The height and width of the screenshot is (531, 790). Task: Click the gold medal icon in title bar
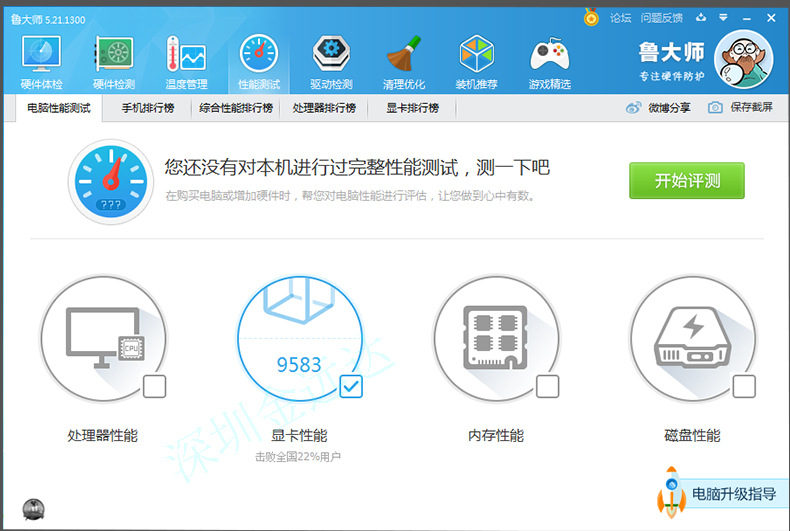click(x=591, y=18)
